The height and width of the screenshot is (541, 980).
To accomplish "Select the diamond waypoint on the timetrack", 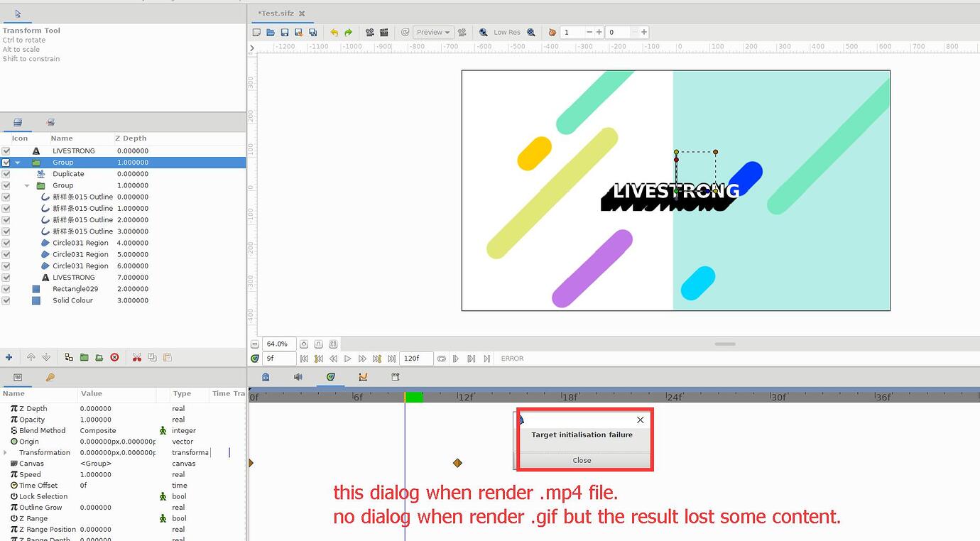I will point(458,462).
